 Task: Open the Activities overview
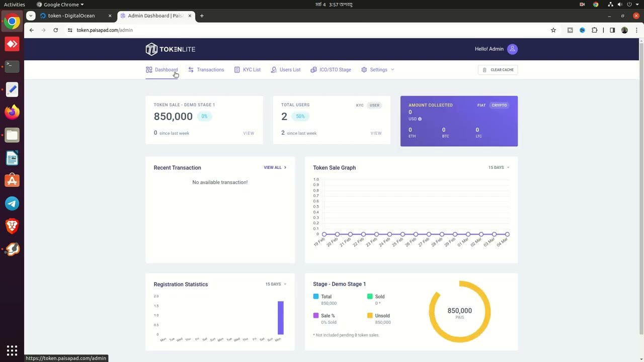(15, 5)
